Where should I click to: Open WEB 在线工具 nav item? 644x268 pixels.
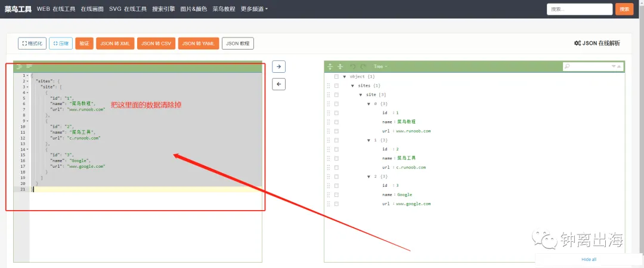click(x=56, y=9)
